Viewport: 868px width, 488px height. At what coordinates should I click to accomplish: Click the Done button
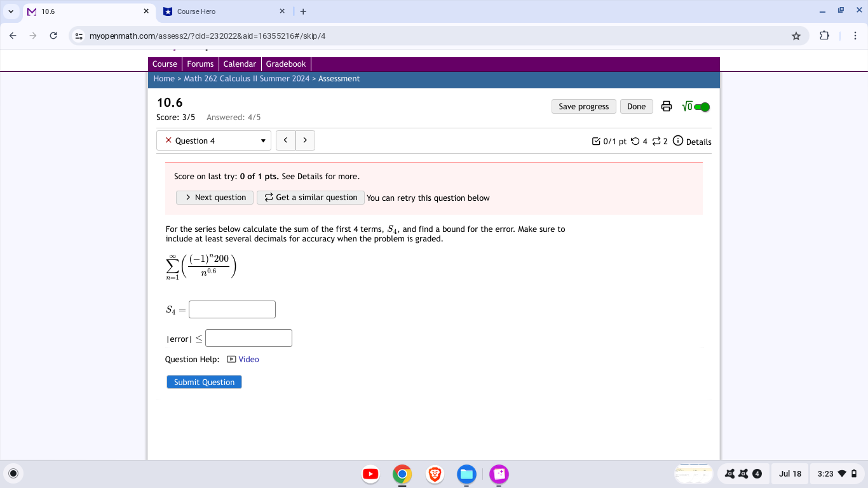636,107
